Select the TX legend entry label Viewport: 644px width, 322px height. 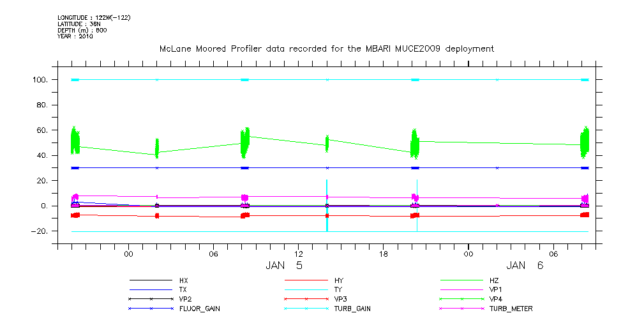[183, 289]
